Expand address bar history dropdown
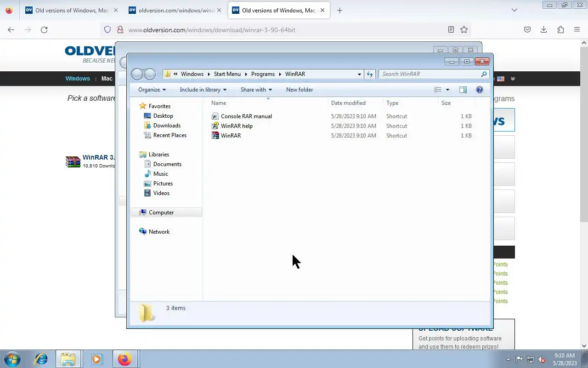This screenshot has width=588, height=368. 359,74
